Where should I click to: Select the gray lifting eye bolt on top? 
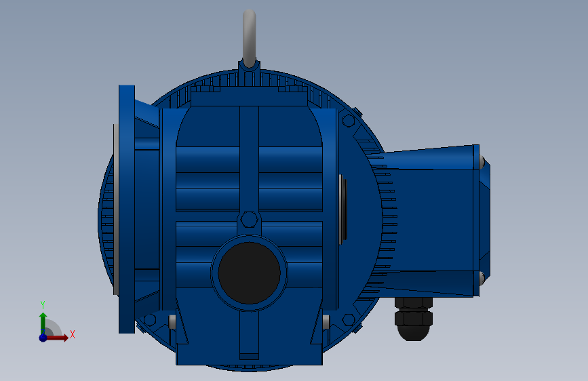250,38
